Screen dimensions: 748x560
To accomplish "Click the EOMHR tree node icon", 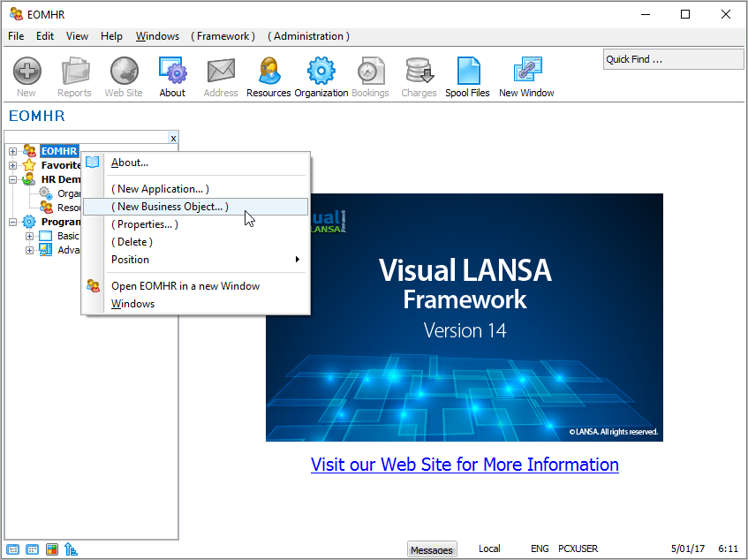I will pyautogui.click(x=29, y=151).
